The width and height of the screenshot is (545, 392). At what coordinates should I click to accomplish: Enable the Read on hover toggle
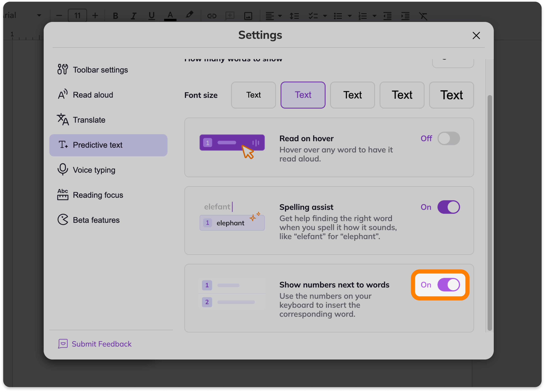(x=448, y=139)
